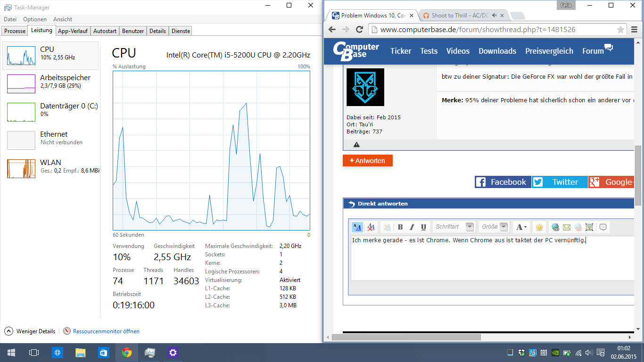Select the CPU performance entry
Screen dimensions: 644x362
pos(51,56)
